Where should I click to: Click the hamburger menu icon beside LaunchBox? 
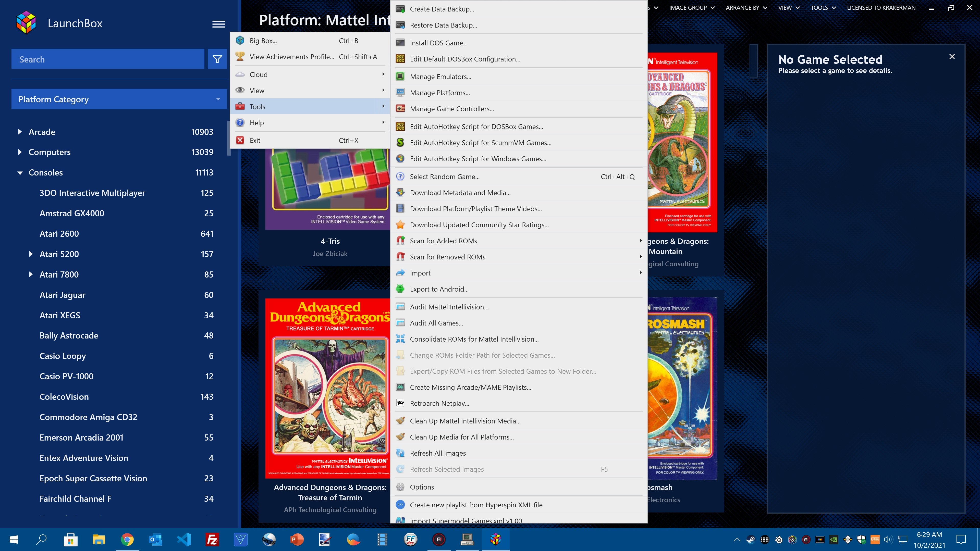[x=218, y=24]
